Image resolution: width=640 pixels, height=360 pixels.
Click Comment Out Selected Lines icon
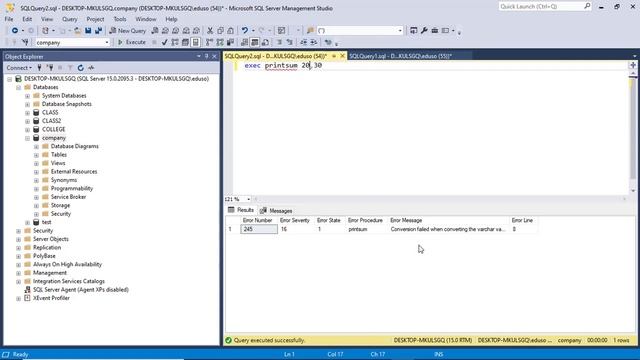point(279,42)
